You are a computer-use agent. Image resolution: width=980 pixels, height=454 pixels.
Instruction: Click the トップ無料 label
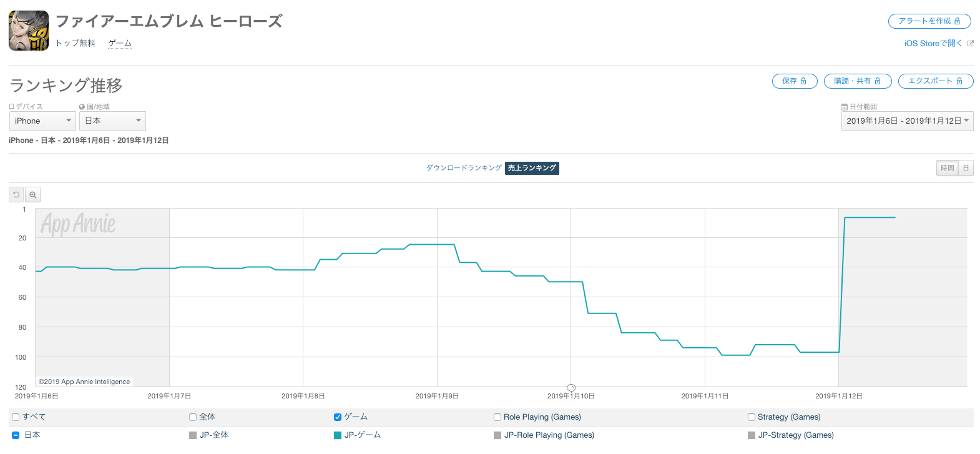[76, 43]
